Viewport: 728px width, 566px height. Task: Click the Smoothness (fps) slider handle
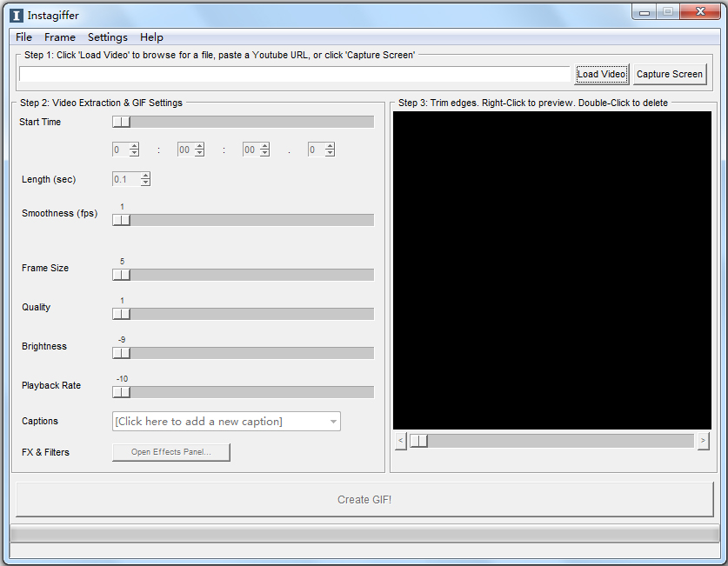[x=121, y=220]
